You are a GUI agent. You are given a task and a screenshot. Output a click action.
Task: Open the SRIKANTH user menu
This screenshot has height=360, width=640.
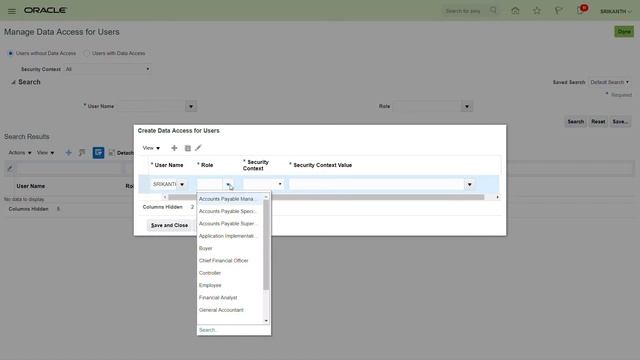[616, 11]
